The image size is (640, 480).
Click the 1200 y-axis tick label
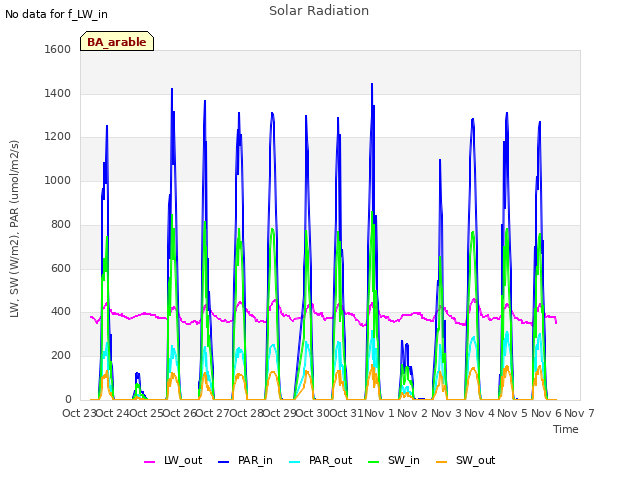58,137
